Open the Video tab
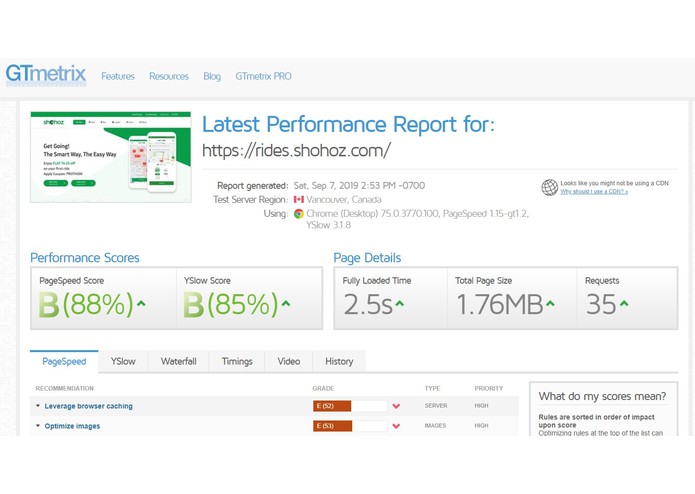Viewport: 695px width, 494px height. tap(289, 362)
